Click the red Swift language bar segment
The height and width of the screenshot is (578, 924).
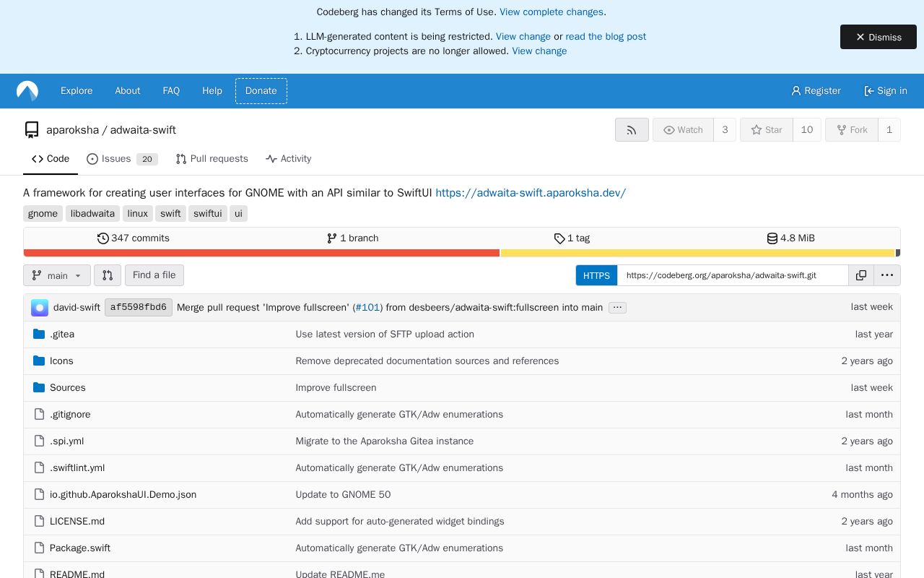(261, 253)
